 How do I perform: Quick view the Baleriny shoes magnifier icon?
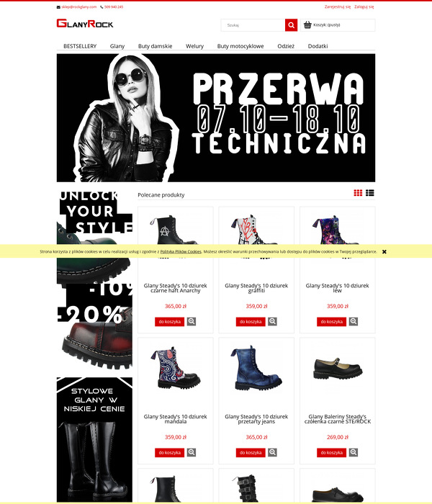click(x=354, y=452)
